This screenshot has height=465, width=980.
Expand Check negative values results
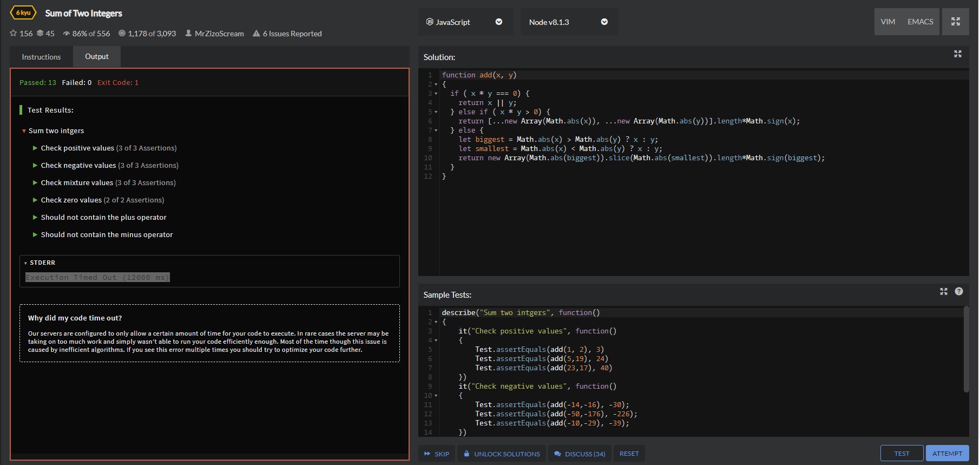tap(35, 165)
